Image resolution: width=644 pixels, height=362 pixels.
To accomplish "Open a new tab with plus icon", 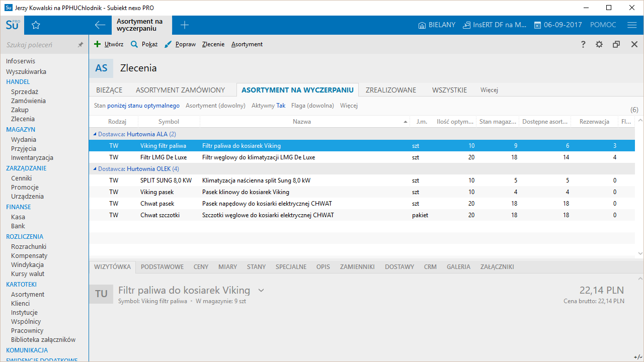I will pyautogui.click(x=185, y=25).
